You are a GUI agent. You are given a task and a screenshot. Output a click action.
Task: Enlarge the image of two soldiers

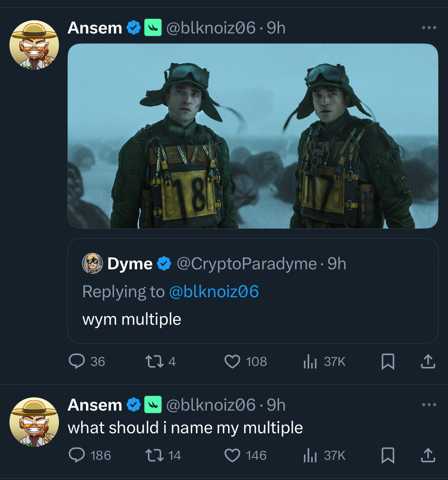[x=253, y=136]
